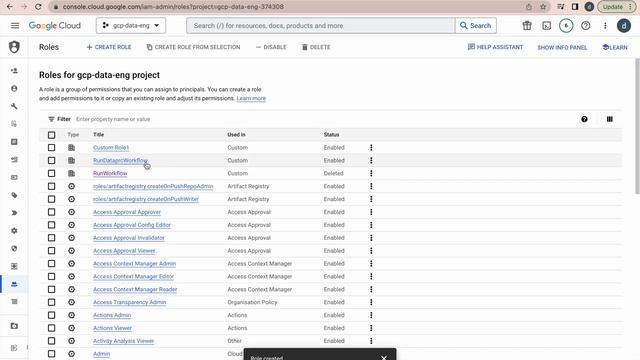Open the Access Context Manager Reader link

[135, 289]
